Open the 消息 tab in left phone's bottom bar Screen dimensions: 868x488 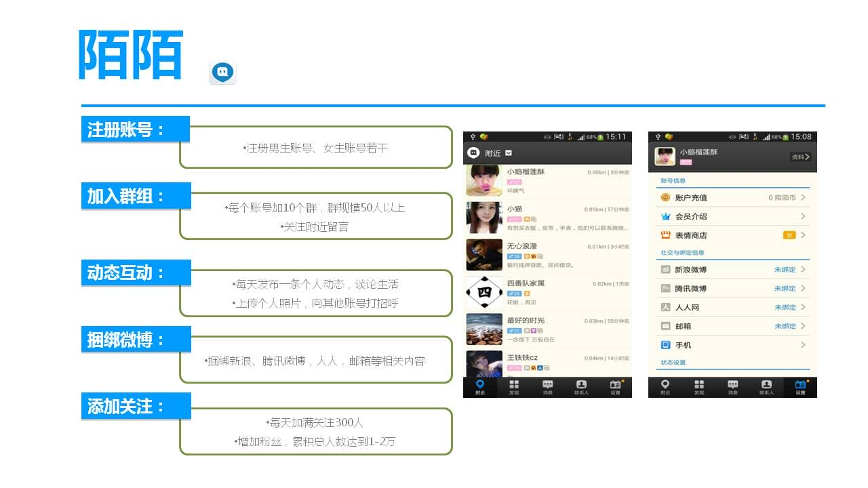[547, 387]
